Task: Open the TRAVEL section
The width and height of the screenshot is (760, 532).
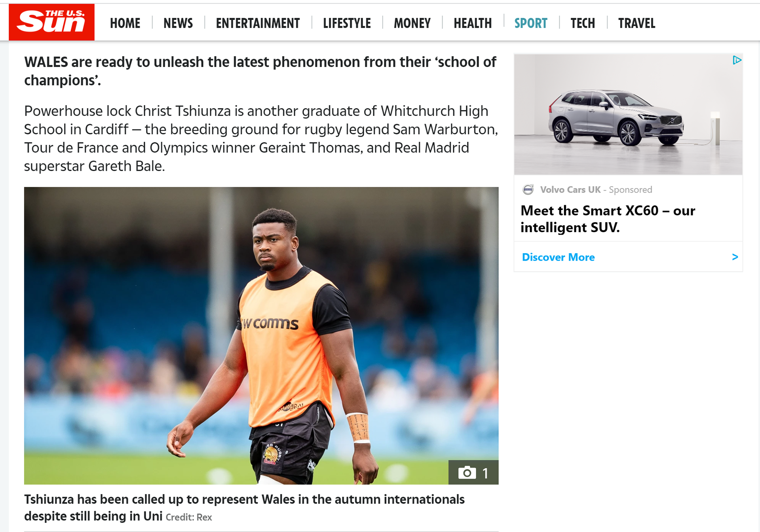Action: (x=637, y=23)
